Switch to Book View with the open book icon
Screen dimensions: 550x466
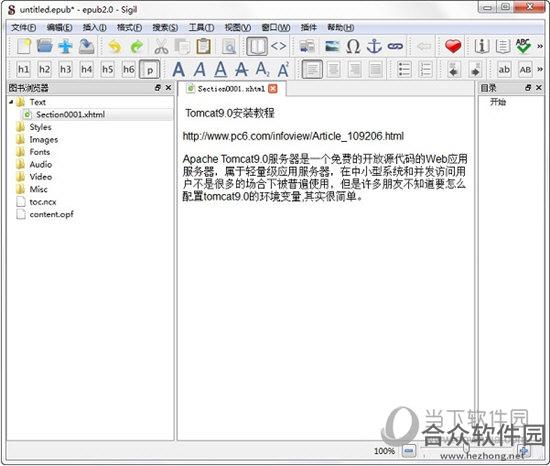point(257,46)
